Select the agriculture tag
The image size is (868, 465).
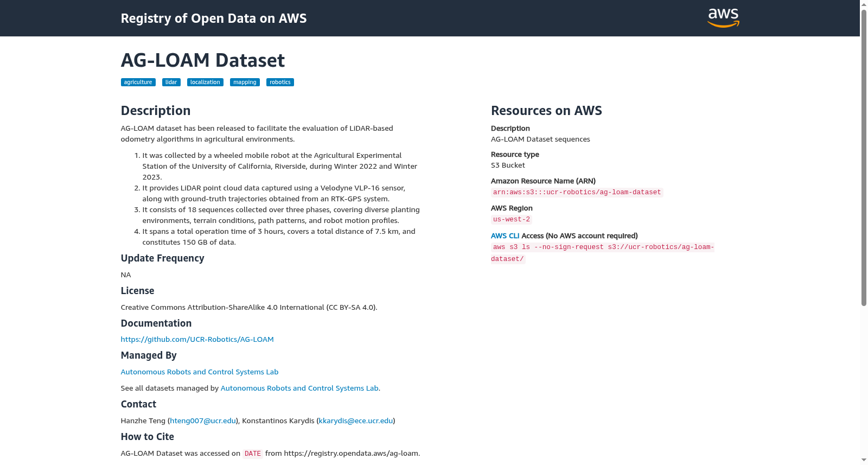coord(138,82)
